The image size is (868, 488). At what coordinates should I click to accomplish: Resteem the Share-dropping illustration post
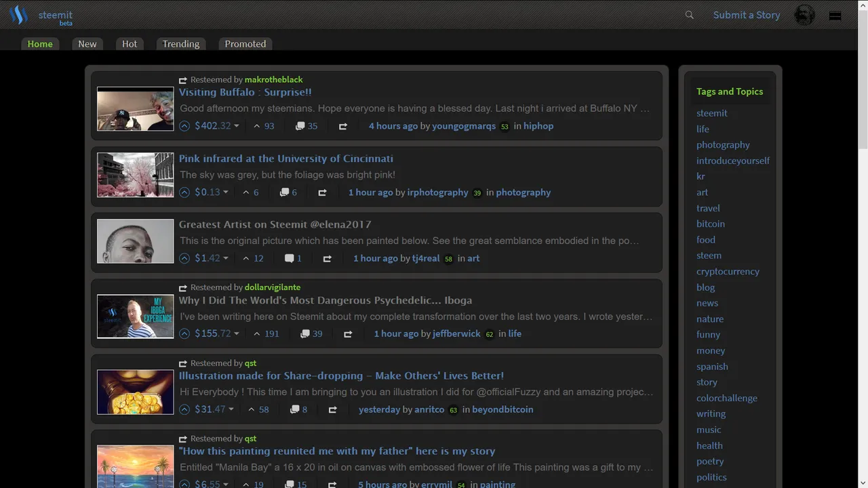tap(333, 409)
